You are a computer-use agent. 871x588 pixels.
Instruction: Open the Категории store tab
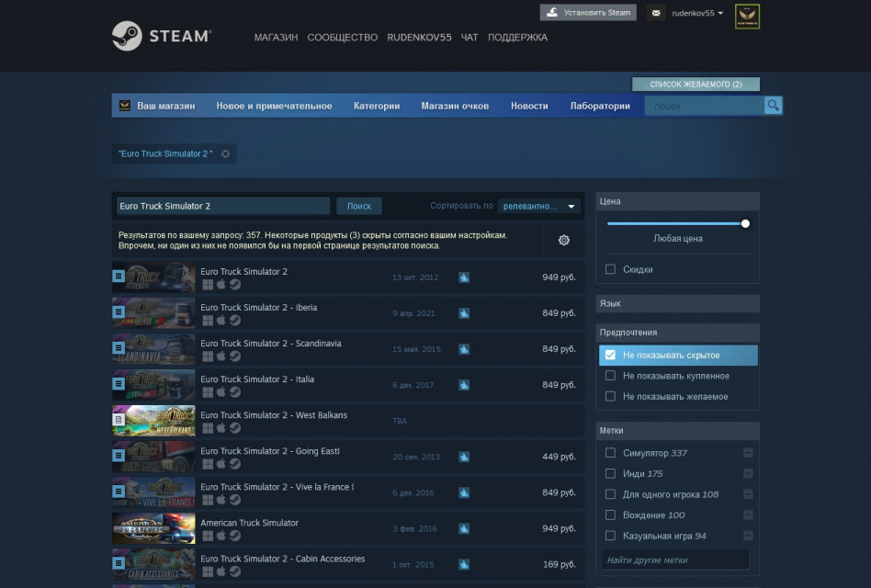(x=377, y=106)
